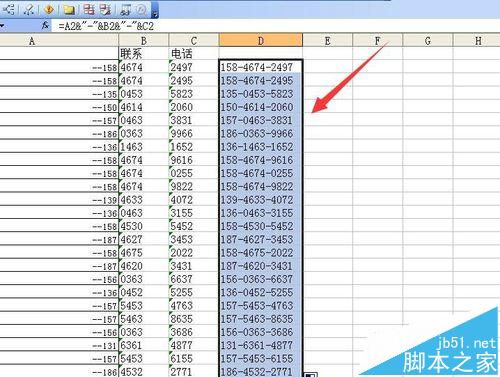Click the Evaluate Formula icon
500x377 pixels.
click(x=142, y=9)
